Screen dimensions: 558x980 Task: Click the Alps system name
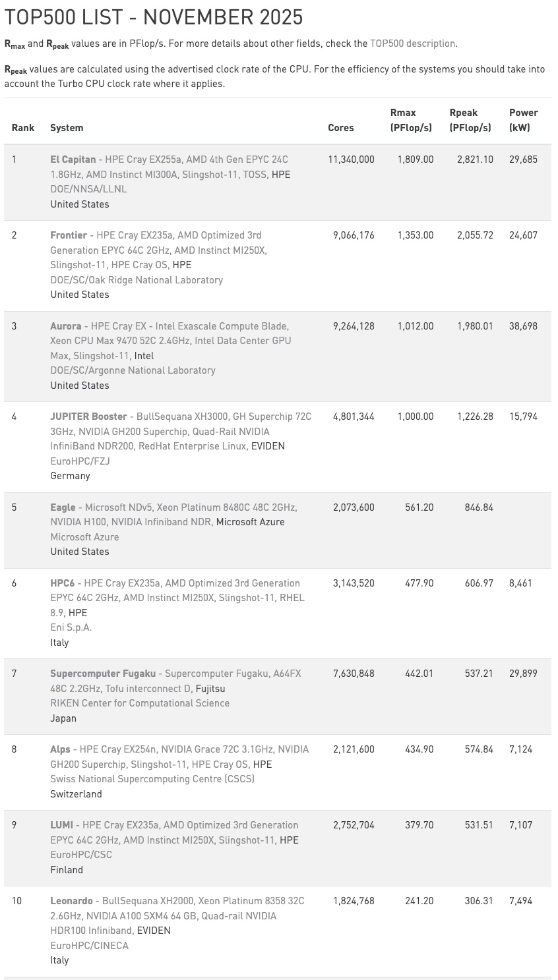pos(60,749)
